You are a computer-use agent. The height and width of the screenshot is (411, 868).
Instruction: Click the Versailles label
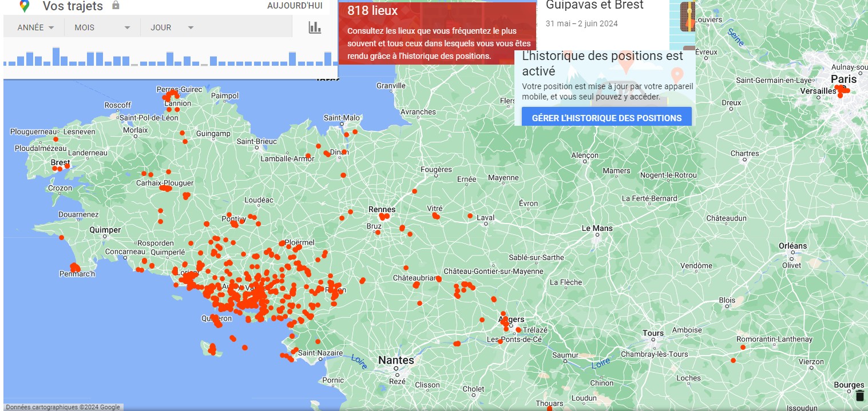818,91
